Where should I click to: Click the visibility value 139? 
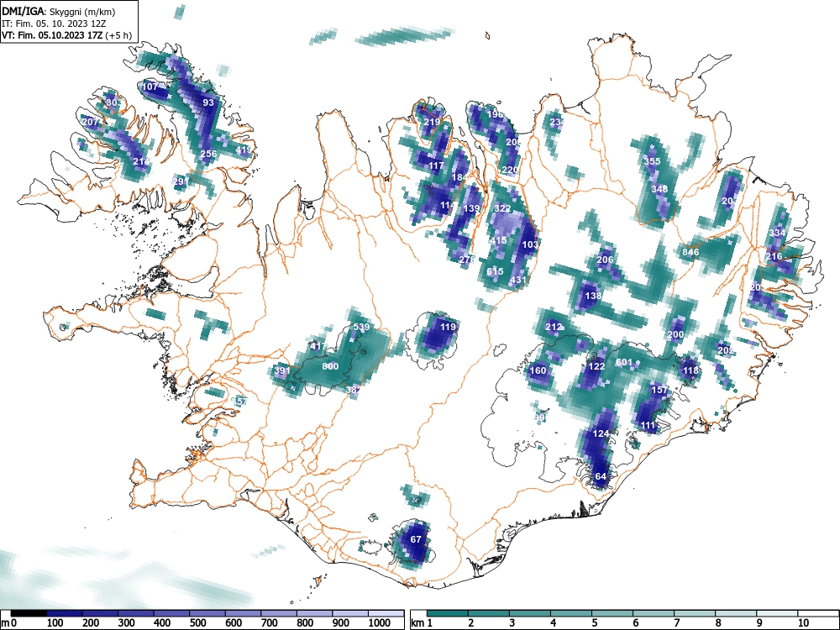coord(471,208)
